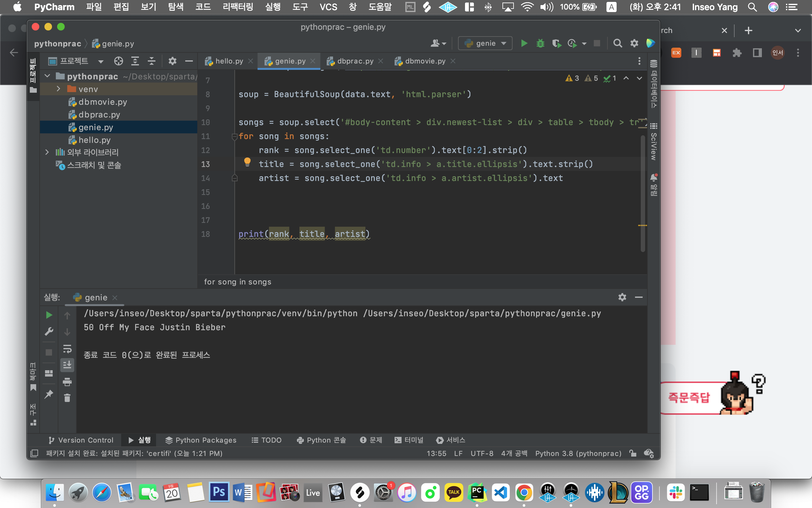Hide the project tool window
Screen dimensions: 812x508
(189, 61)
